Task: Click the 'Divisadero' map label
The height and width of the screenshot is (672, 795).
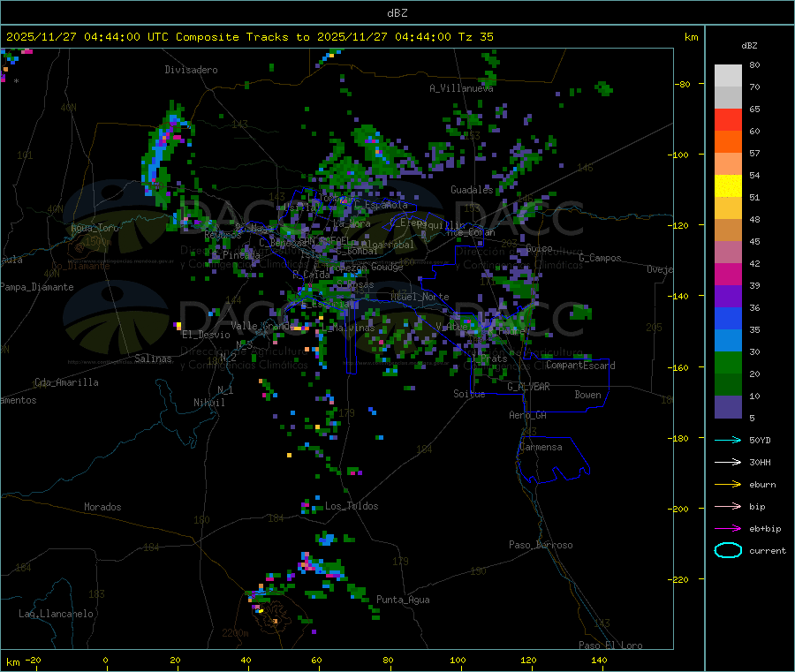Action: click(191, 70)
